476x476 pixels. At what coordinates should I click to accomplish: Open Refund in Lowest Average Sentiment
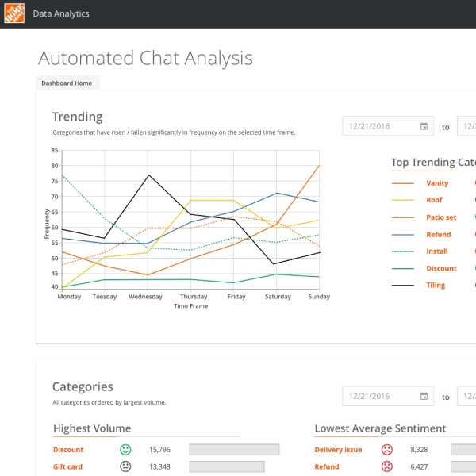(327, 466)
